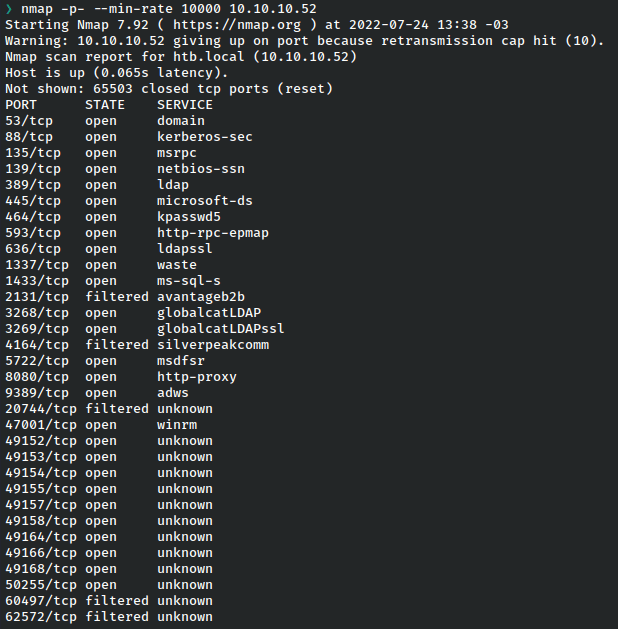Click the adws service on port 9389
618x629 pixels.
(173, 393)
